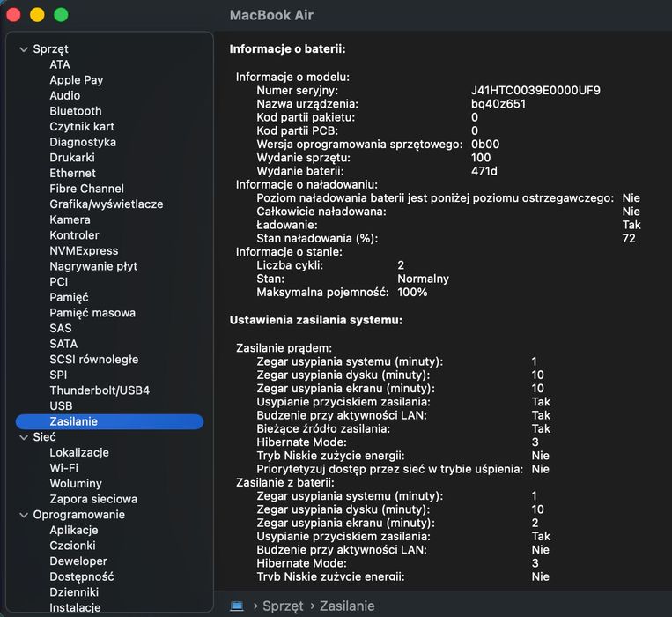The height and width of the screenshot is (617, 672).
Task: Select ATA in the sidebar
Action: [60, 64]
